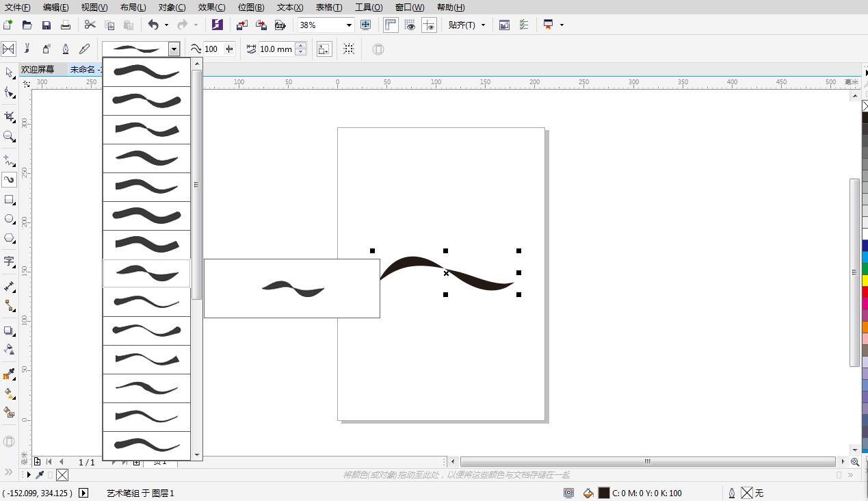868x501 pixels.
Task: Create a new document
Action: click(x=8, y=25)
